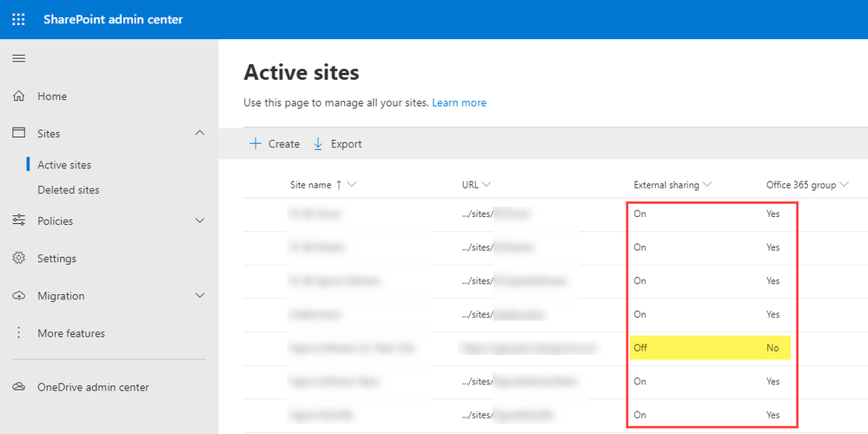Open More features in the navigation
The height and width of the screenshot is (434, 868).
pos(71,332)
